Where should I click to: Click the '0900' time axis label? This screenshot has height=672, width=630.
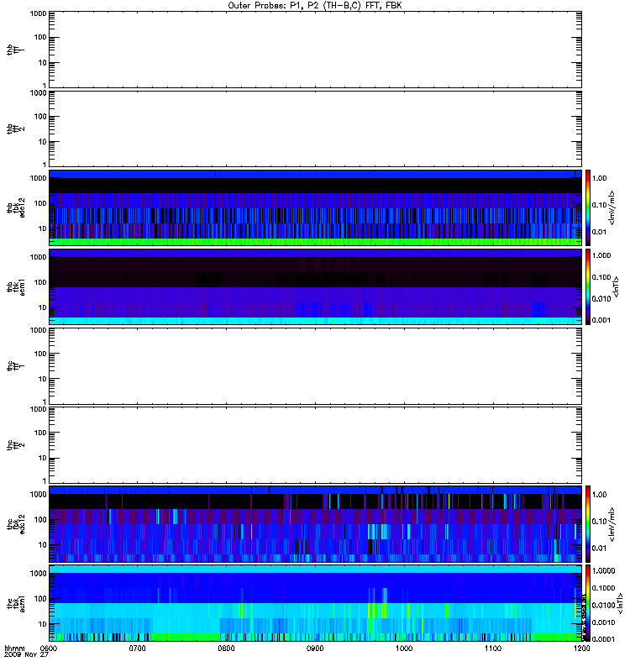pyautogui.click(x=315, y=648)
